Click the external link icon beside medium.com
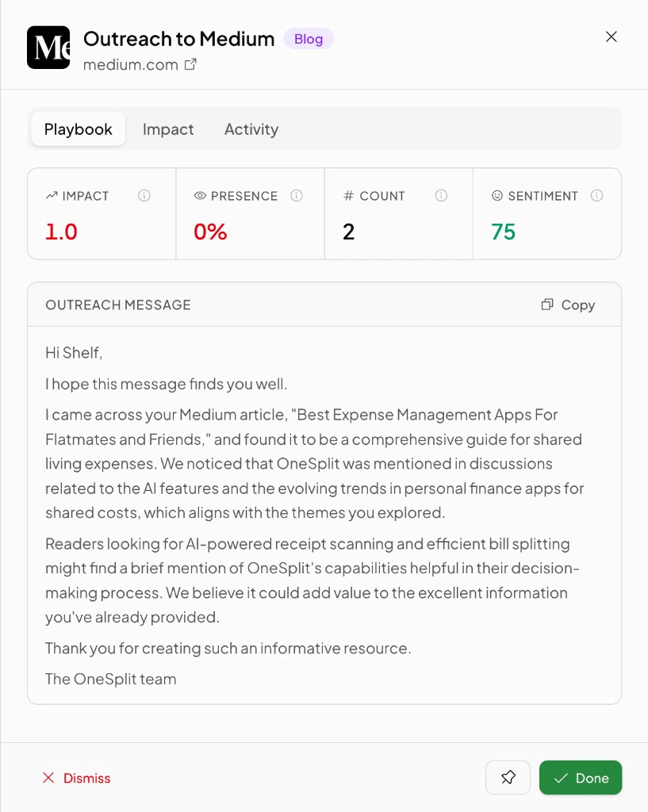648x812 pixels. pos(190,64)
